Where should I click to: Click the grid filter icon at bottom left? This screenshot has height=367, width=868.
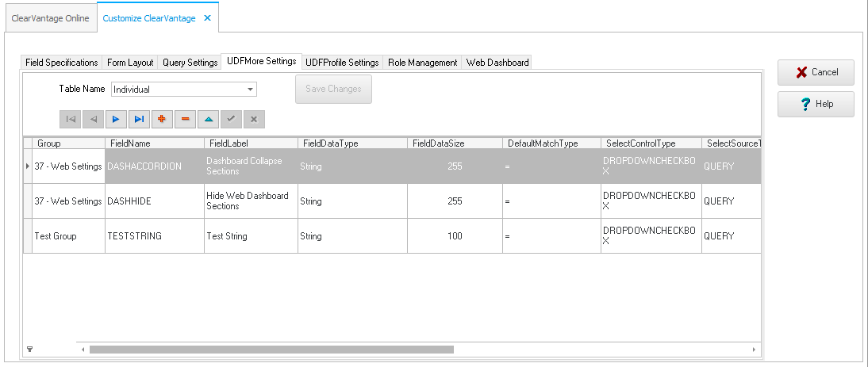(x=30, y=350)
